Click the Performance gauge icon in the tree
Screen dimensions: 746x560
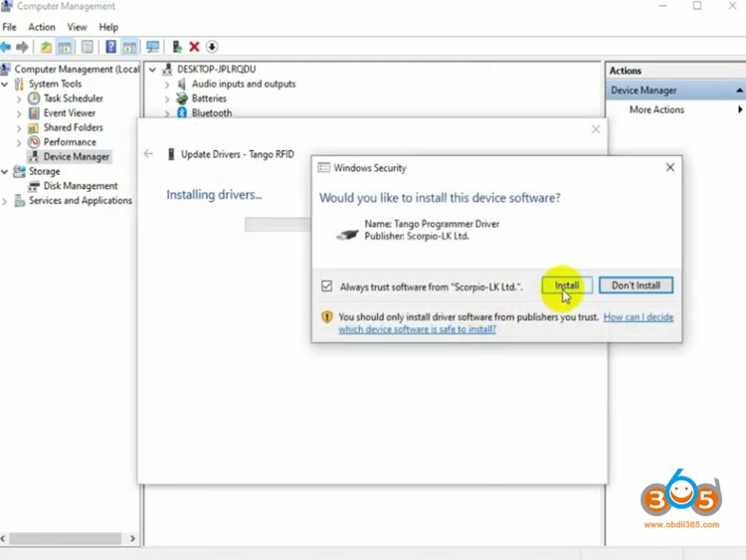pyautogui.click(x=34, y=142)
